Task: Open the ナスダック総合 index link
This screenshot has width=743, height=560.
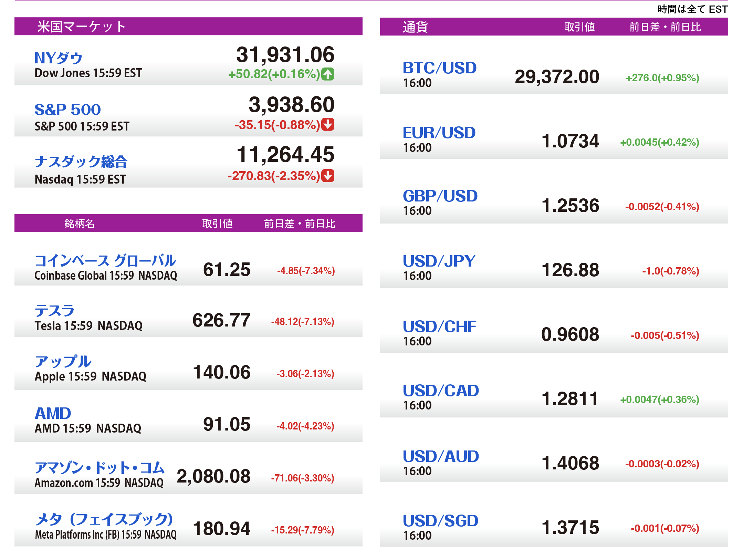Action: click(x=81, y=162)
